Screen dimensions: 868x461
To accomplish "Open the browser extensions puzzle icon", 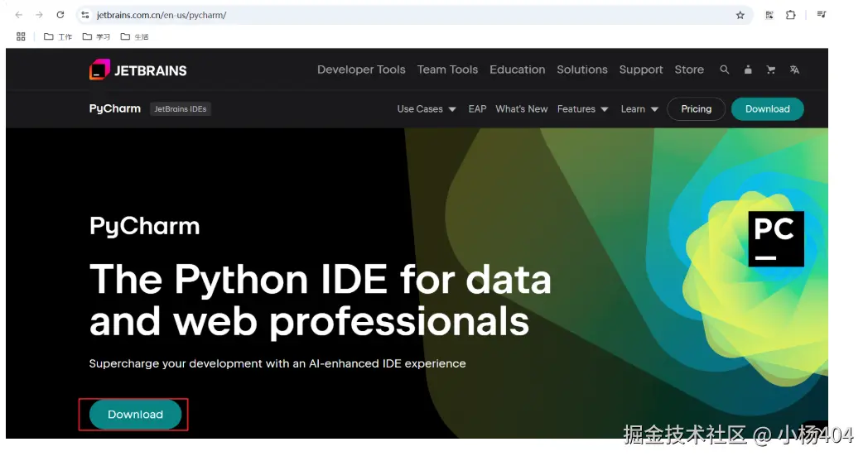I will [x=790, y=15].
